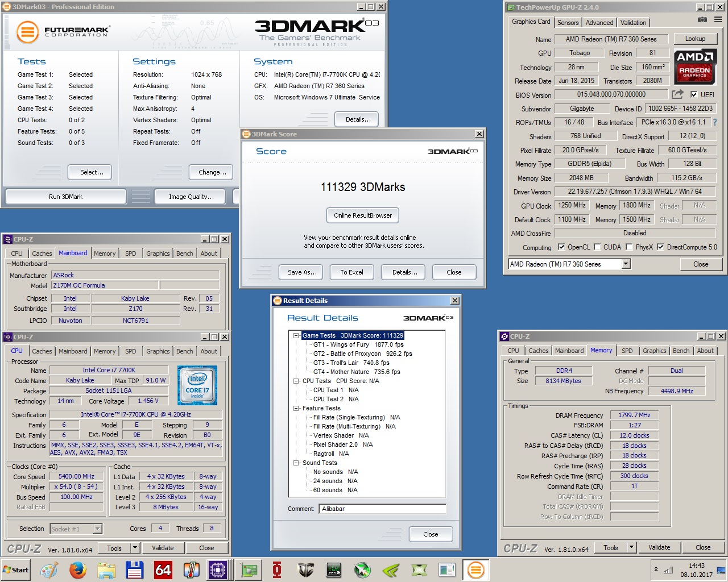Click the Save As... button
The width and height of the screenshot is (728, 582).
coord(301,272)
